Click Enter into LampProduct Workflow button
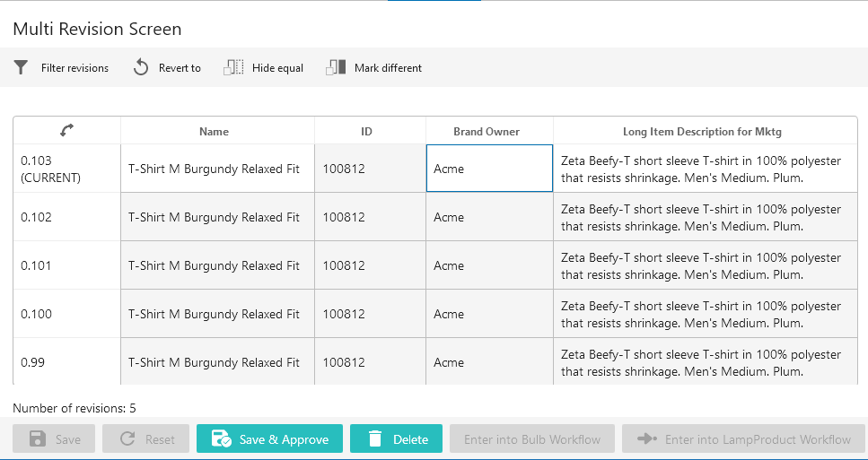This screenshot has height=460, width=868. (x=743, y=439)
